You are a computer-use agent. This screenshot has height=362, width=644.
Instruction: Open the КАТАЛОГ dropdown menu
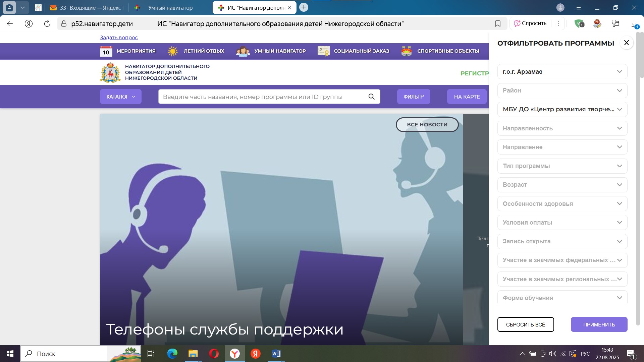tap(120, 97)
